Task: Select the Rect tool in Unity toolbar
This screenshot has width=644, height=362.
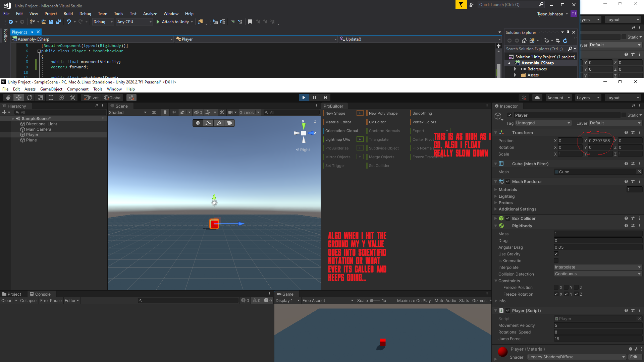Action: coord(51,98)
